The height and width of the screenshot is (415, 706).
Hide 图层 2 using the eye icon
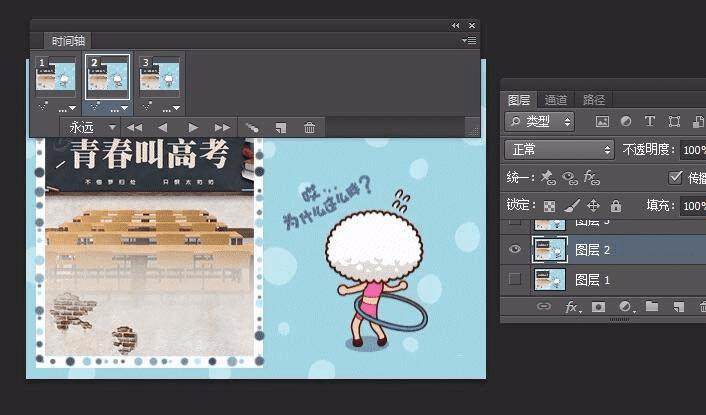tap(515, 249)
